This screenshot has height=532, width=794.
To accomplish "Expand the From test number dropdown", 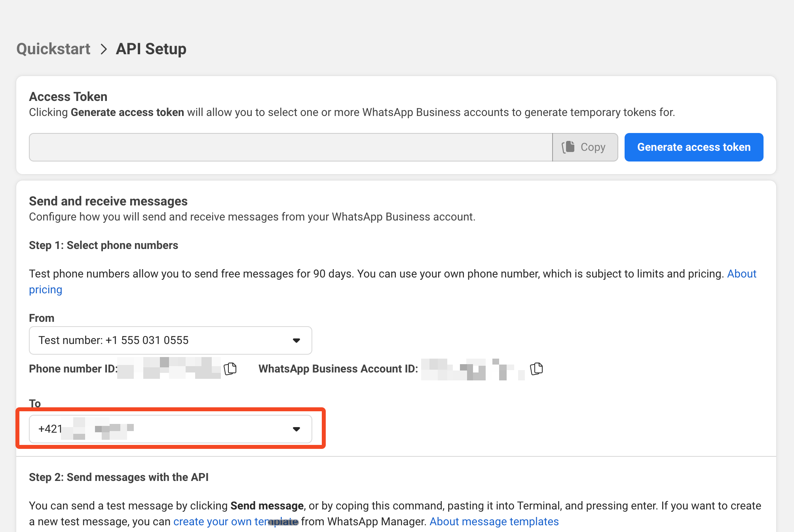I will [x=170, y=340].
